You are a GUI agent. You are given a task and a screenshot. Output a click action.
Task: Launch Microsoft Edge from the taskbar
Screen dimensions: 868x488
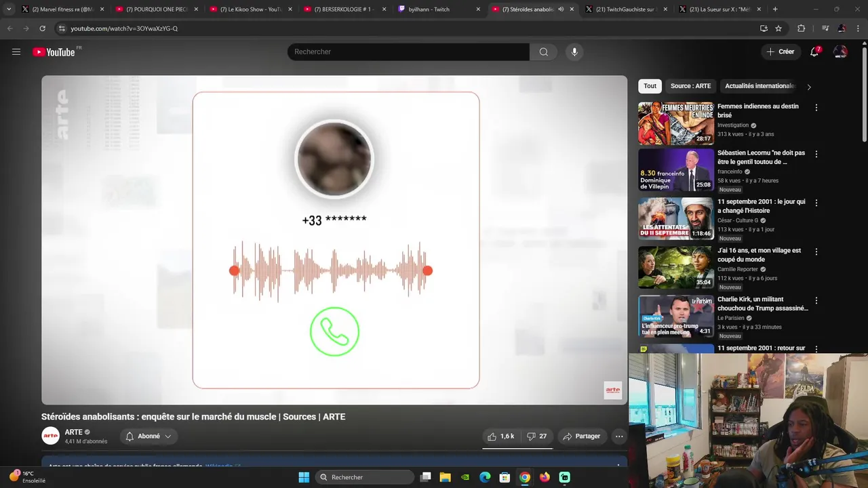485,477
